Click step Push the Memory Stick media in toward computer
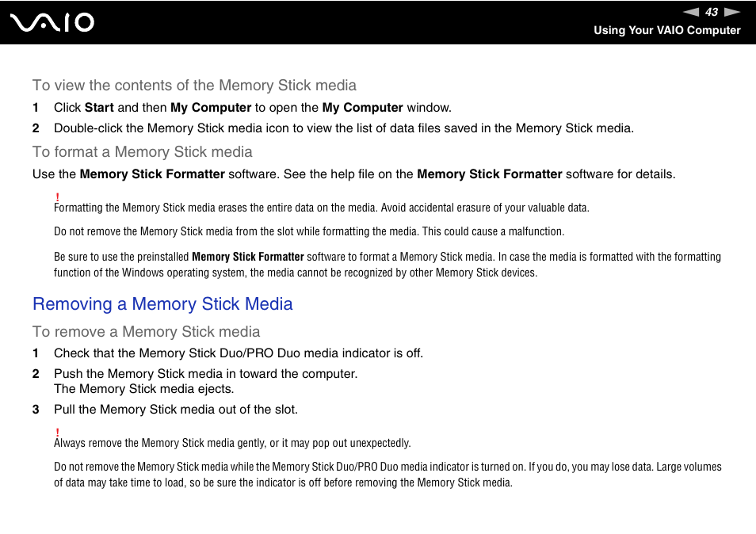This screenshot has width=756, height=534. (x=206, y=374)
